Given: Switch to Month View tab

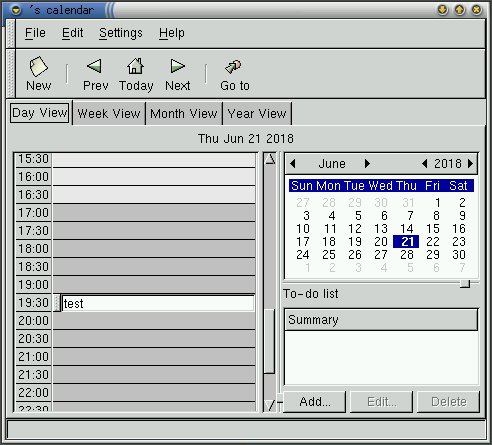Looking at the screenshot, I should click(x=184, y=114).
